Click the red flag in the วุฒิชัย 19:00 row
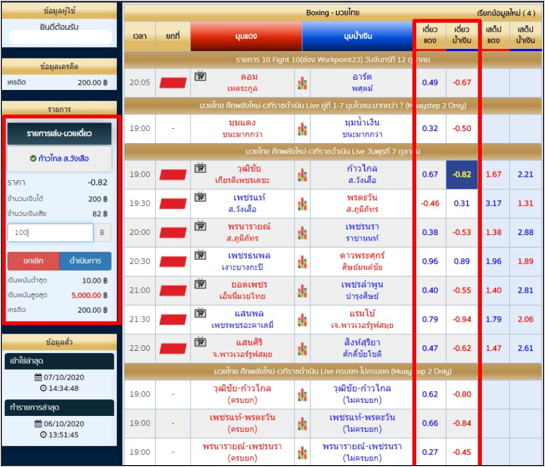This screenshot has height=467, width=545. [173, 175]
